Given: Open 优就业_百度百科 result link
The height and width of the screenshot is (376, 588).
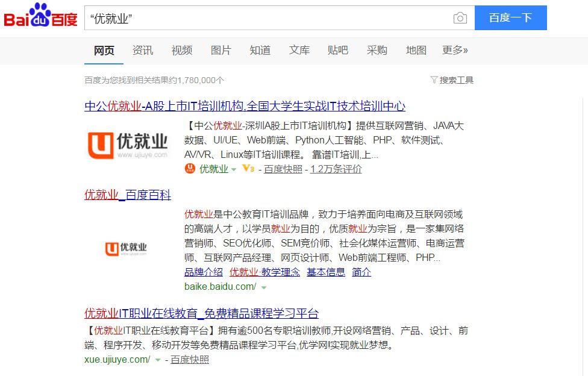Looking at the screenshot, I should pyautogui.click(x=128, y=195).
